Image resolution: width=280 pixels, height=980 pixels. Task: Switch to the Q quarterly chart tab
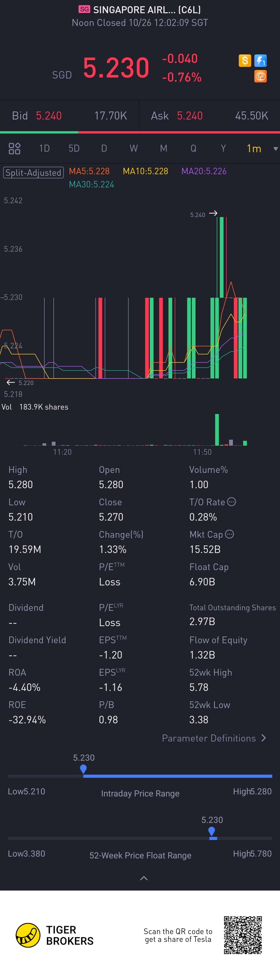tap(193, 148)
